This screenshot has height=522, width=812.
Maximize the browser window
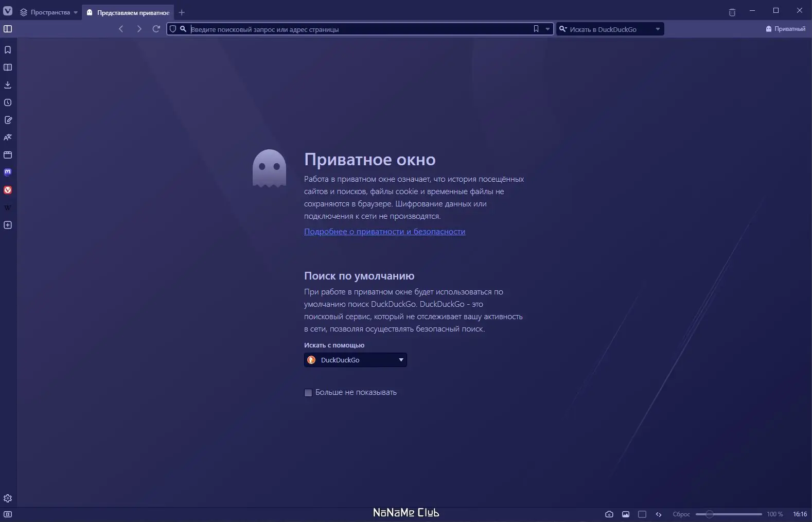[776, 11]
